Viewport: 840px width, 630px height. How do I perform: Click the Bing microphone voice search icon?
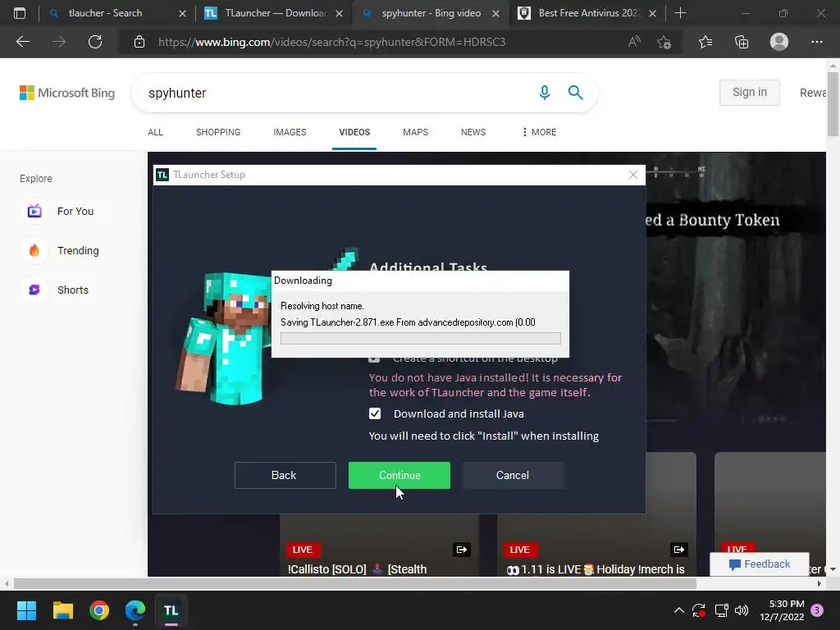(x=545, y=93)
